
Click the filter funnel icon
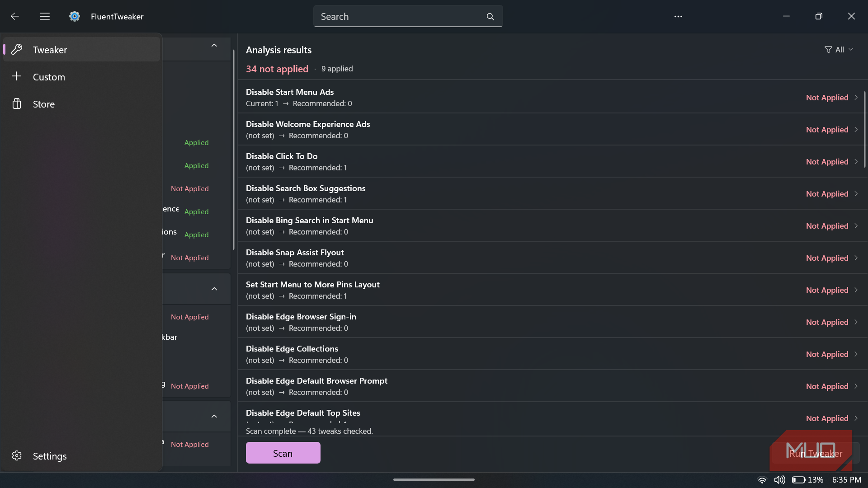tap(828, 50)
